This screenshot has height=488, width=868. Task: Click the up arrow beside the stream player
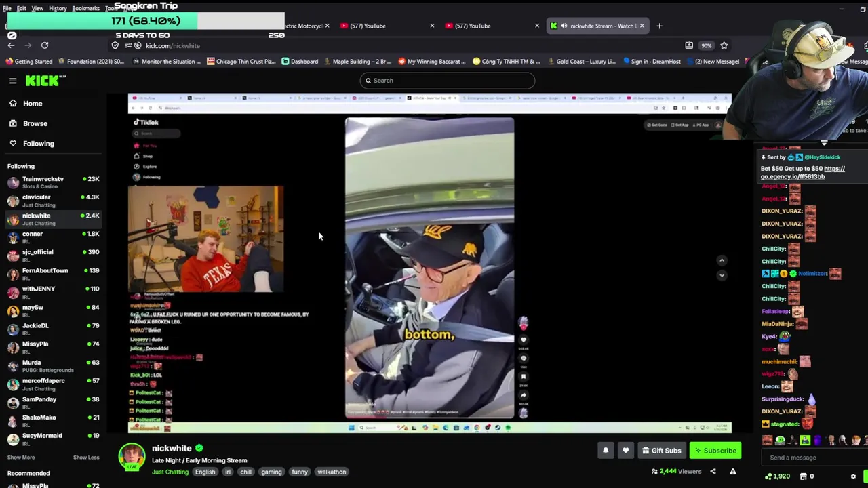coord(722,260)
